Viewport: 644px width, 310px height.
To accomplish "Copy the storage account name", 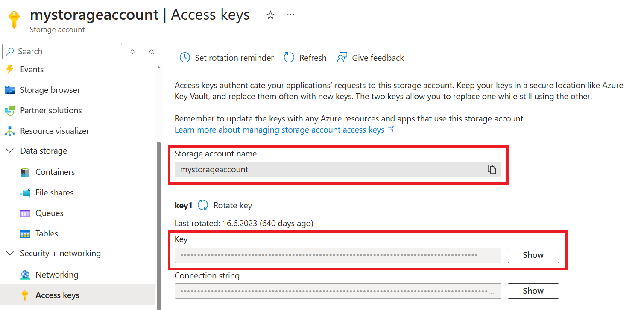I will click(x=492, y=169).
